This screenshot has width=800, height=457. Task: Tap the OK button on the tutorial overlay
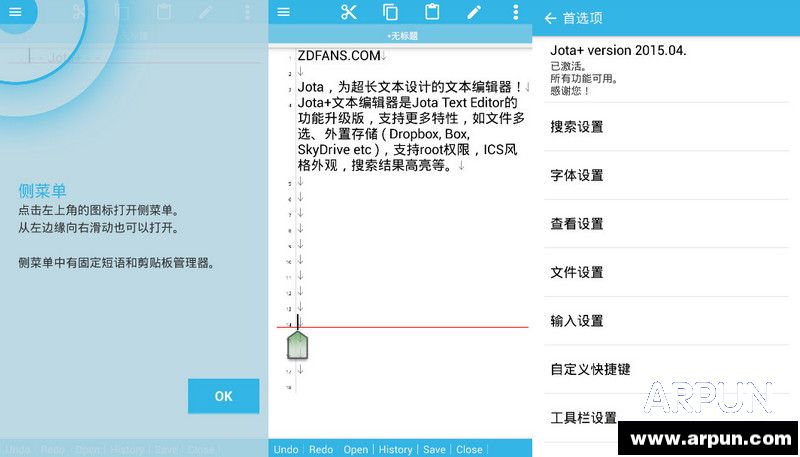point(223,396)
